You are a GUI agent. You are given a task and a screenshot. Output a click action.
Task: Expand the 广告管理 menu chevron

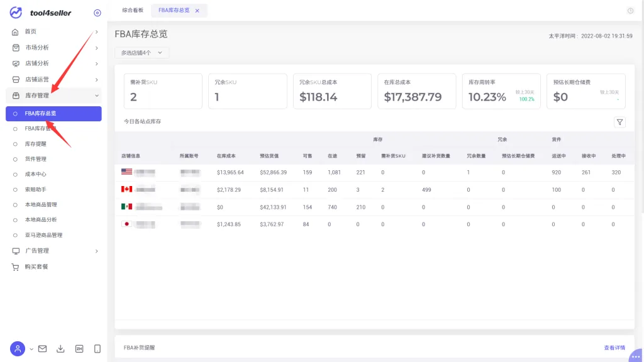tap(96, 251)
